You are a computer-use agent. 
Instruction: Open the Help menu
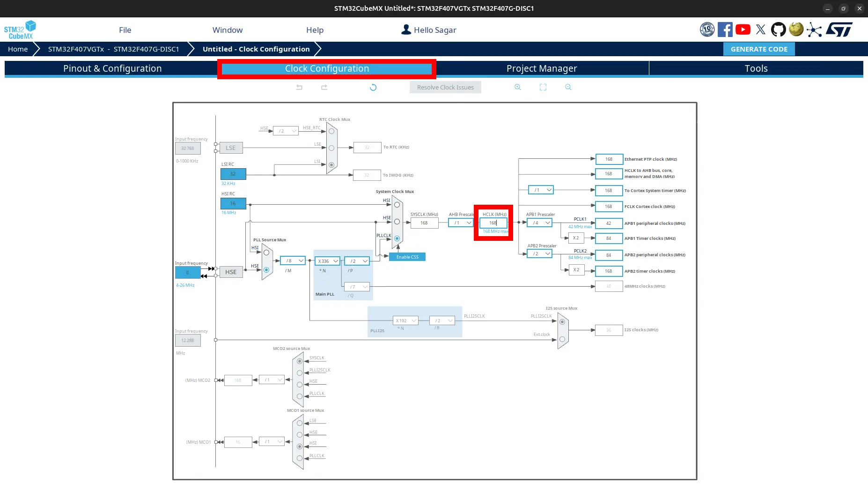coord(315,30)
